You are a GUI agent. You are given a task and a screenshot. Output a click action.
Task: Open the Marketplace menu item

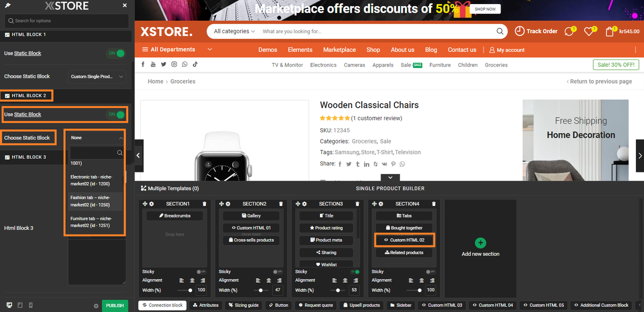coord(340,50)
